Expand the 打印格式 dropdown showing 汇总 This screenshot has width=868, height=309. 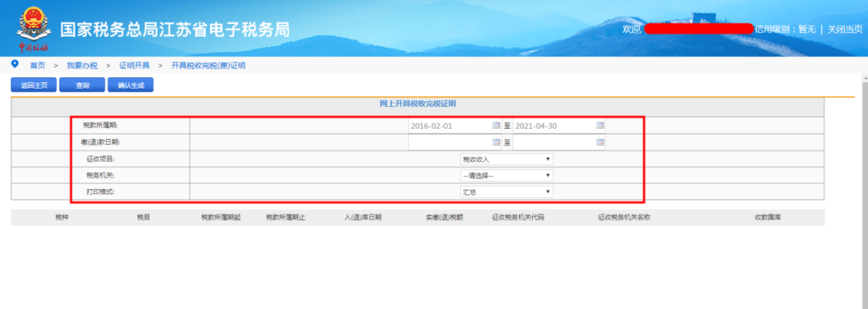point(506,192)
